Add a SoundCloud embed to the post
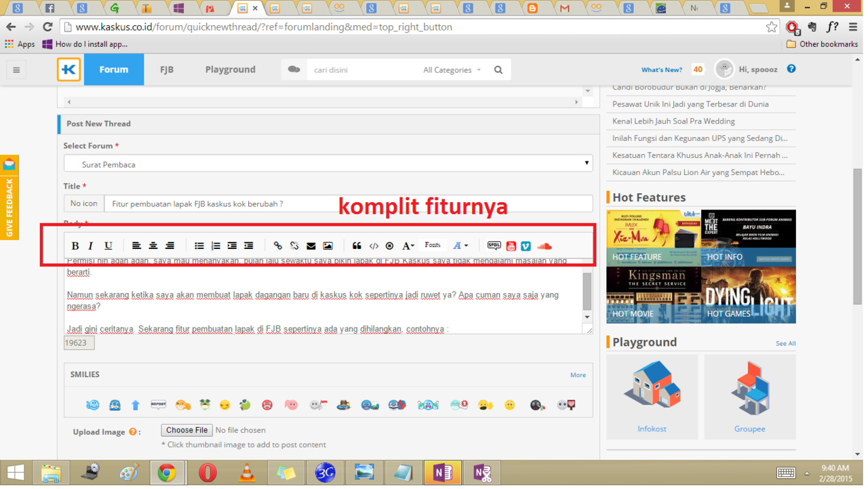This screenshot has height=489, width=868. click(x=543, y=246)
